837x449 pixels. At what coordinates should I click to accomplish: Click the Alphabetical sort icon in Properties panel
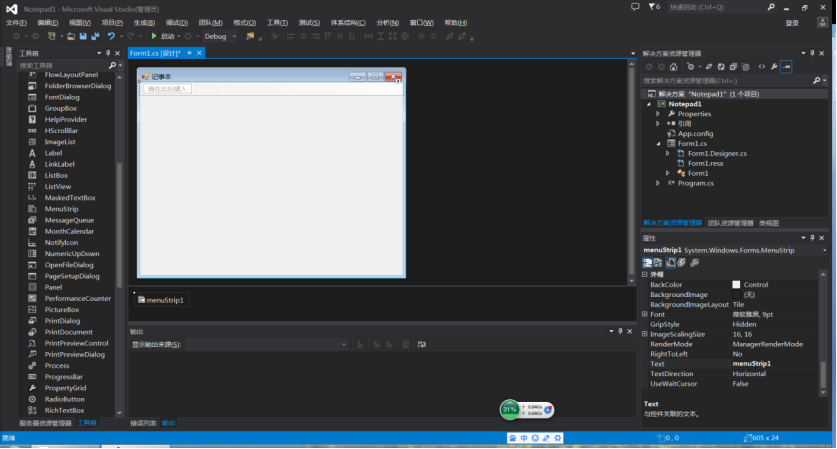[658, 263]
